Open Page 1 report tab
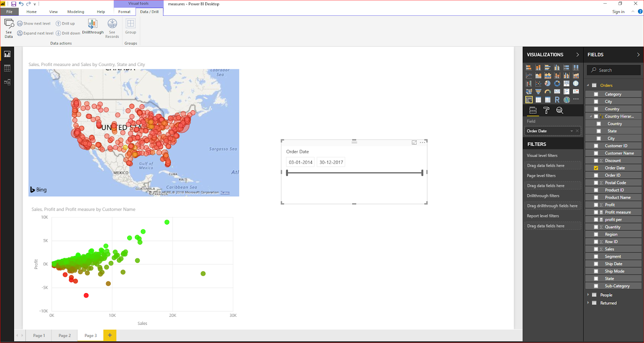The height and width of the screenshot is (343, 644). tap(39, 335)
